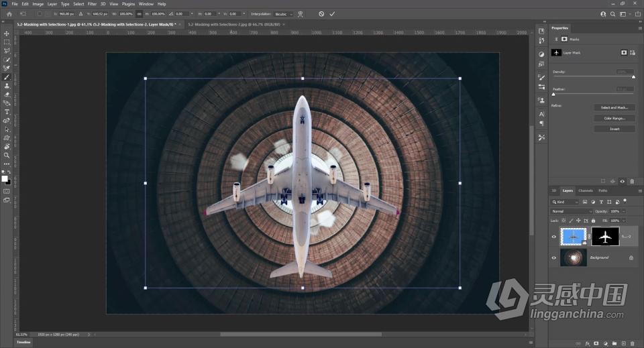
Task: Select the Lasso tool
Action: click(7, 51)
